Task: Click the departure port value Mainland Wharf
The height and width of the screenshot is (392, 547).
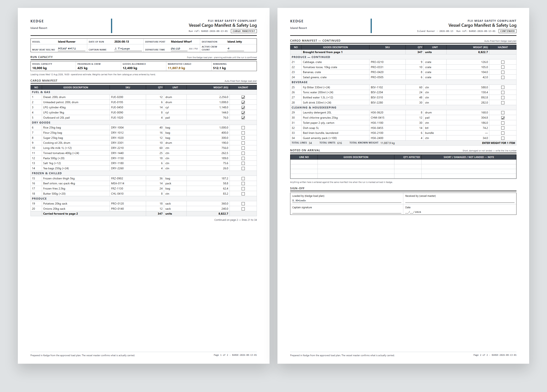Action: pyautogui.click(x=181, y=42)
